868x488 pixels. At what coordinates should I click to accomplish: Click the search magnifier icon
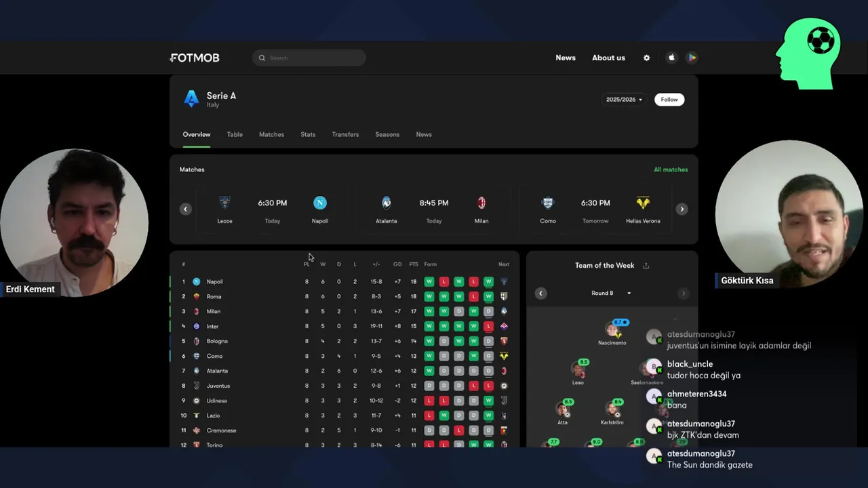coord(262,58)
